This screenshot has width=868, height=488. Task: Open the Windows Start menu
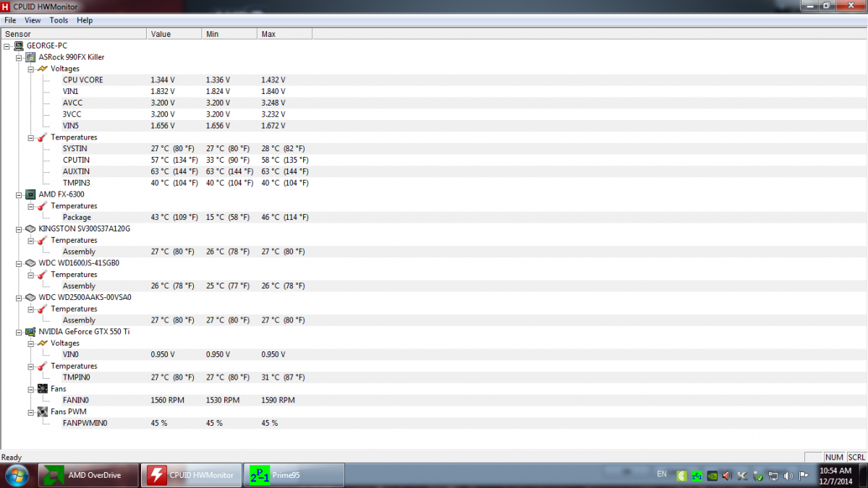(x=17, y=475)
